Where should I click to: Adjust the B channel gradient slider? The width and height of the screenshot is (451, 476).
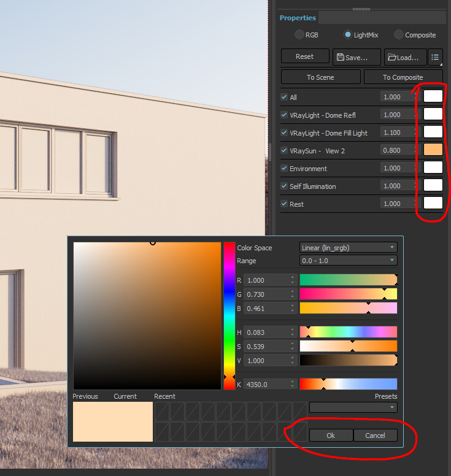pyautogui.click(x=349, y=308)
